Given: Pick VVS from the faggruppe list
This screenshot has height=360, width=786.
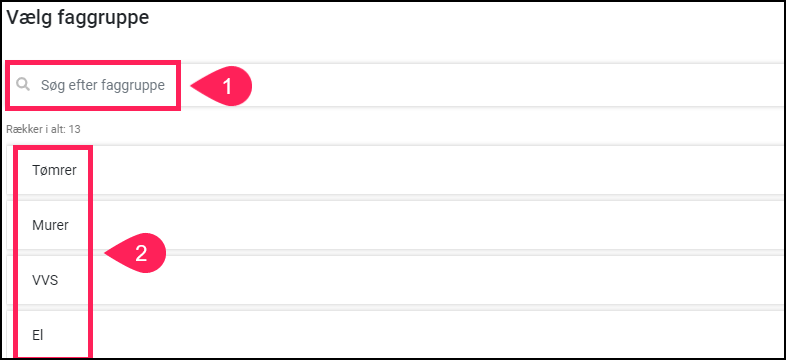Looking at the screenshot, I should point(393,280).
